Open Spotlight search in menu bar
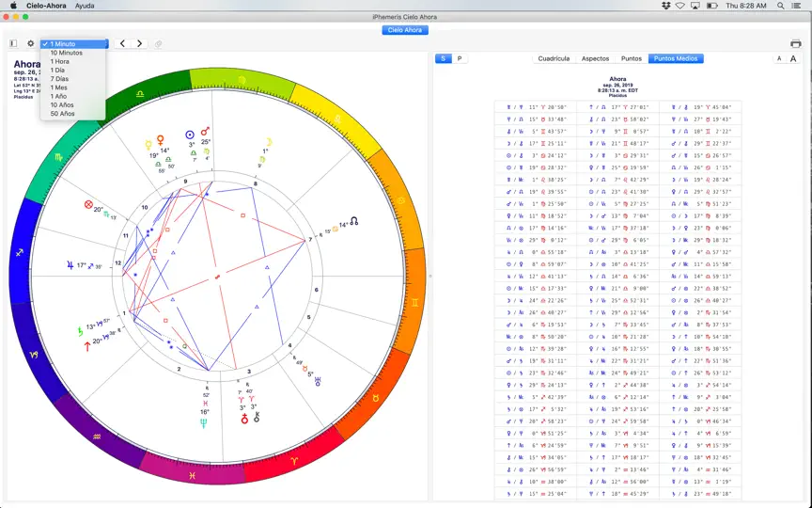The height and width of the screenshot is (508, 812). [x=780, y=6]
